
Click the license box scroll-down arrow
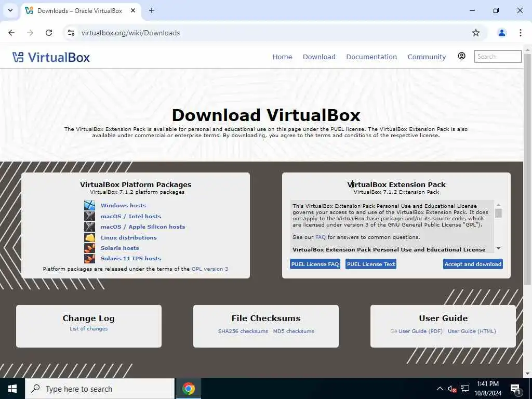[498, 248]
